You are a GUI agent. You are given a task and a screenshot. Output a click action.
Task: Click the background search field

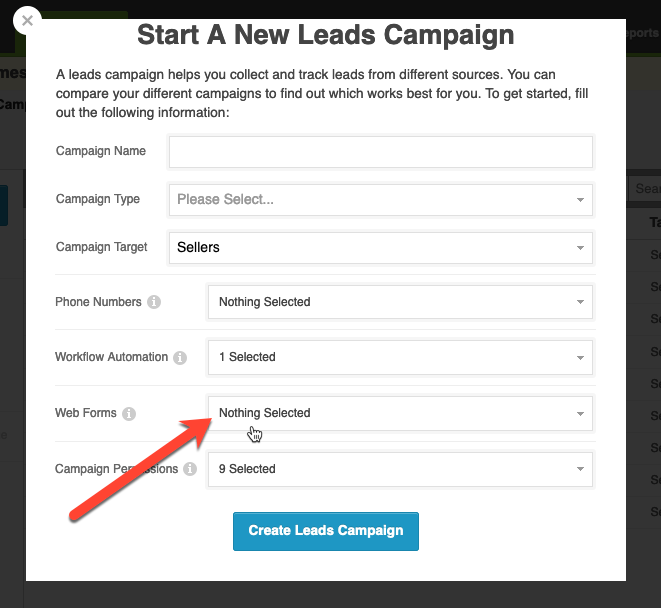pyautogui.click(x=645, y=188)
